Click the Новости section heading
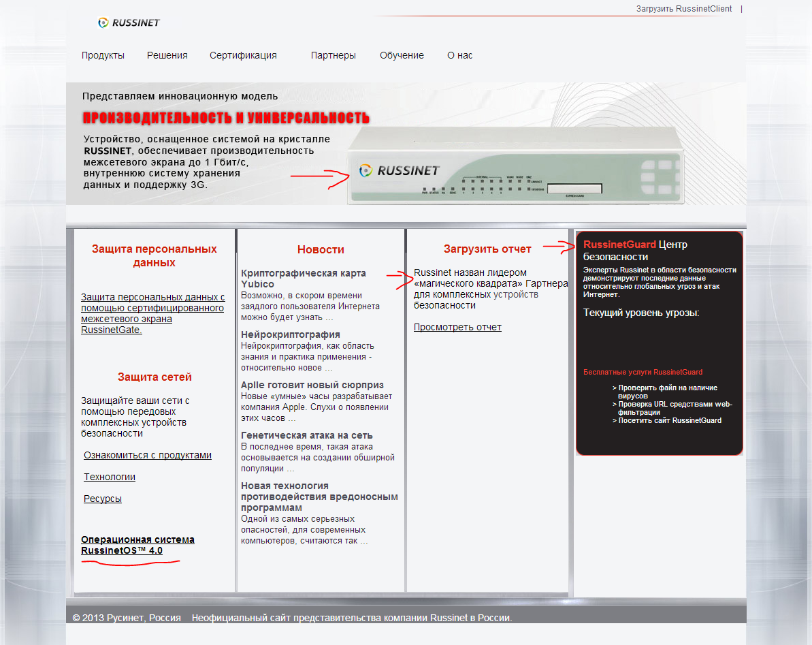The width and height of the screenshot is (812, 645). (x=321, y=250)
